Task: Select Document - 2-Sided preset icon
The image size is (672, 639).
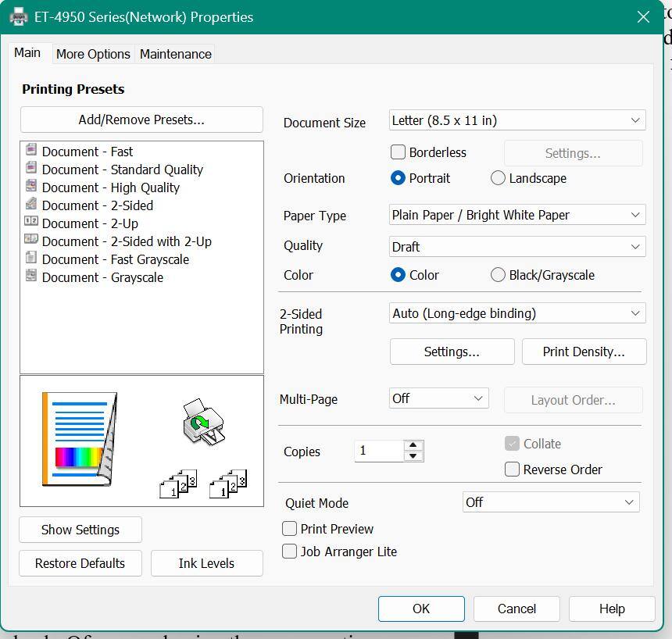Action: 31,204
